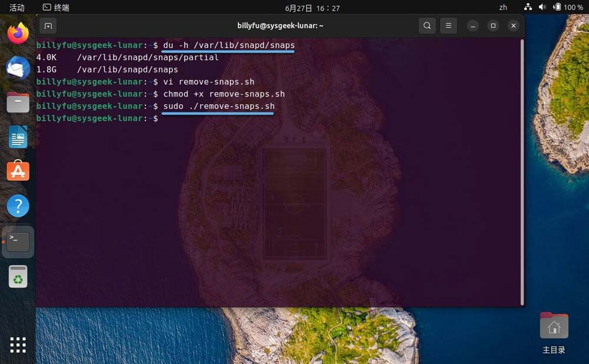Open the Help app from the dock
589x364 pixels.
[x=18, y=206]
